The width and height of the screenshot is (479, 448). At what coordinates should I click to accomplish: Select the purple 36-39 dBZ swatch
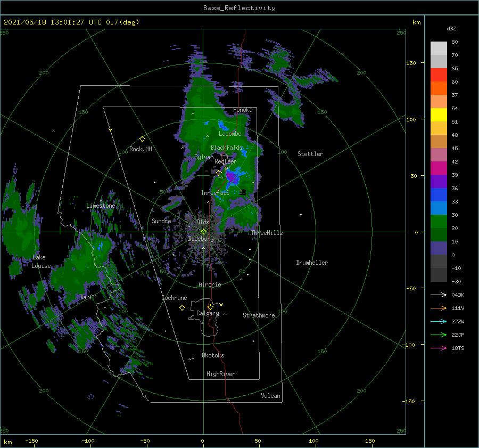click(x=439, y=182)
